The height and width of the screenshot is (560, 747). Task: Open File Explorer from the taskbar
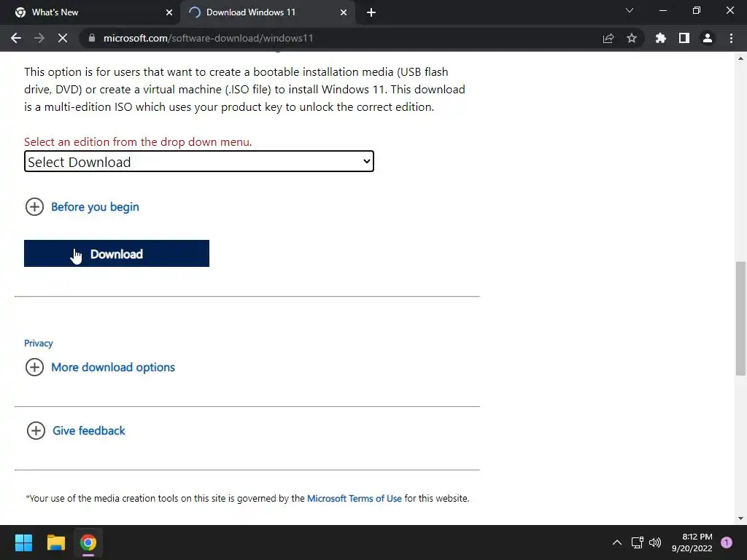55,542
